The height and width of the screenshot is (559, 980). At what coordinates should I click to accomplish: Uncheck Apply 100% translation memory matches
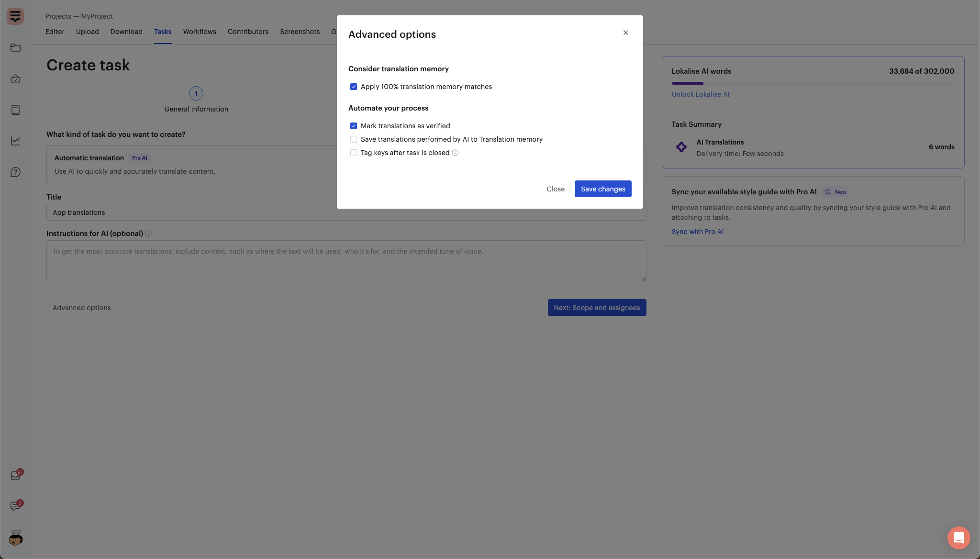(354, 87)
